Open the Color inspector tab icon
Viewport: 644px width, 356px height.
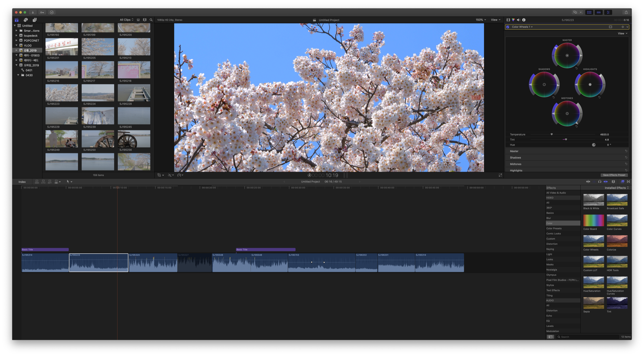pos(513,20)
